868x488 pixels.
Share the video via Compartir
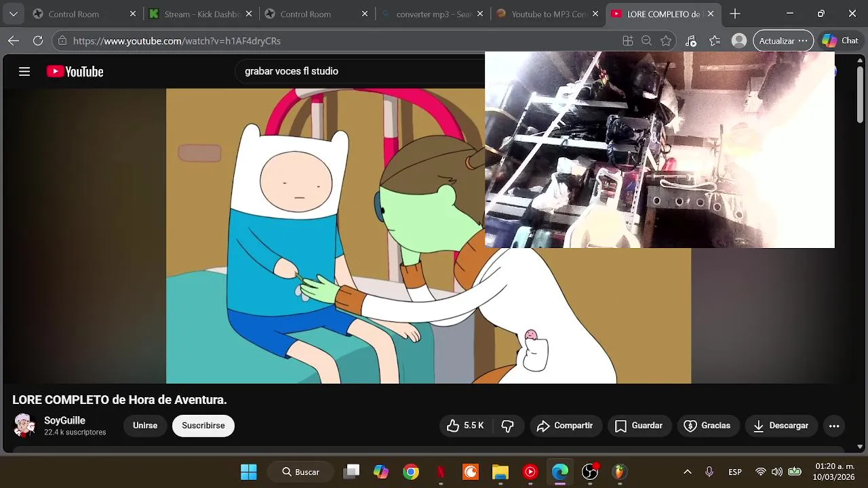[565, 426]
